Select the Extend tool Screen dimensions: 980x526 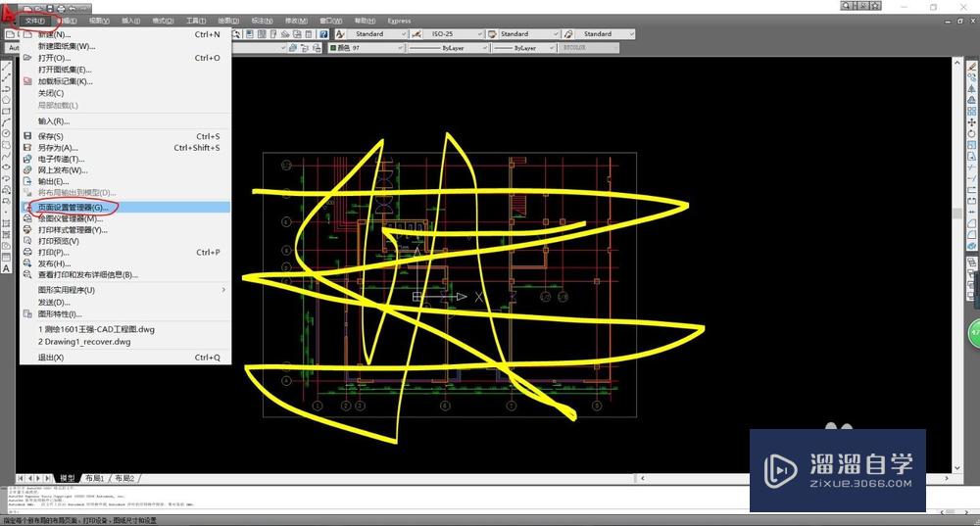coord(972,178)
